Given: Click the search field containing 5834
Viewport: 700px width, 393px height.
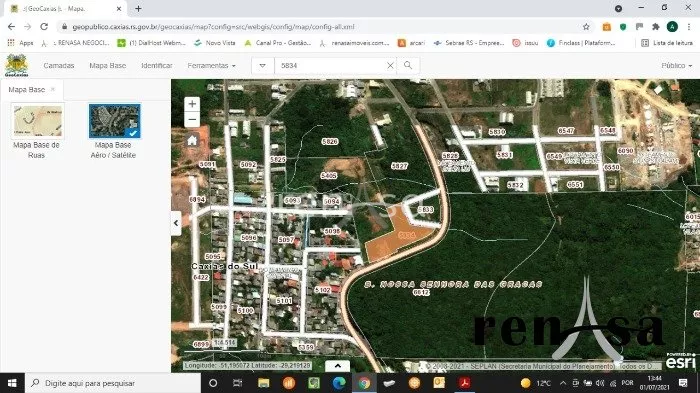Looking at the screenshot, I should coord(330,65).
